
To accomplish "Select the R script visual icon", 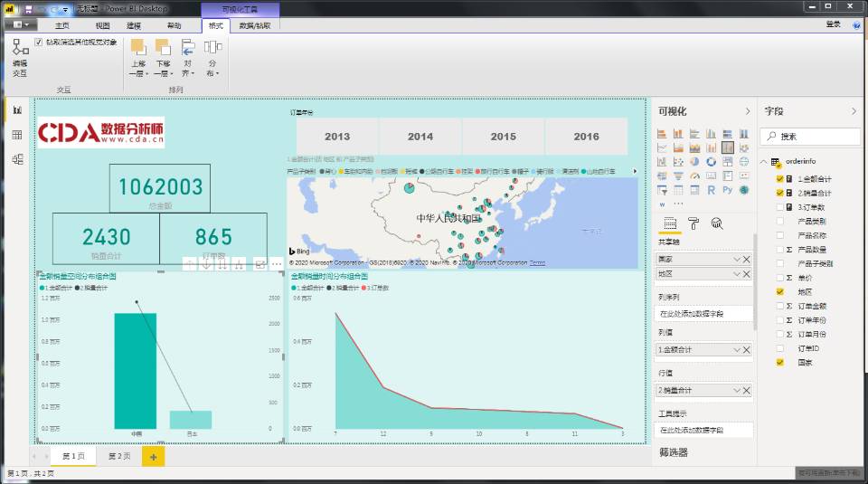I will 713,190.
